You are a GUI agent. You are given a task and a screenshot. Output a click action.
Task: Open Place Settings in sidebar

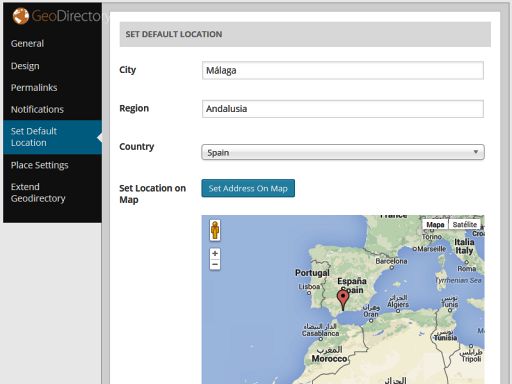(x=39, y=165)
